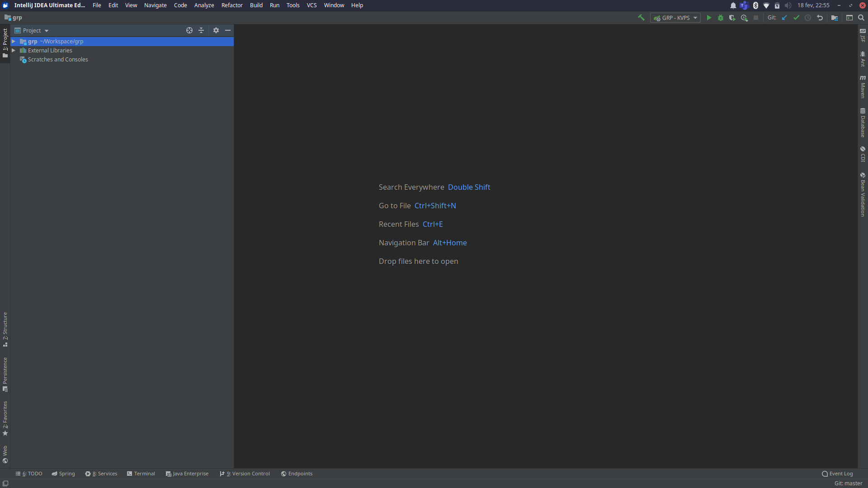868x488 pixels.
Task: Open the Refactor menu
Action: coord(232,5)
